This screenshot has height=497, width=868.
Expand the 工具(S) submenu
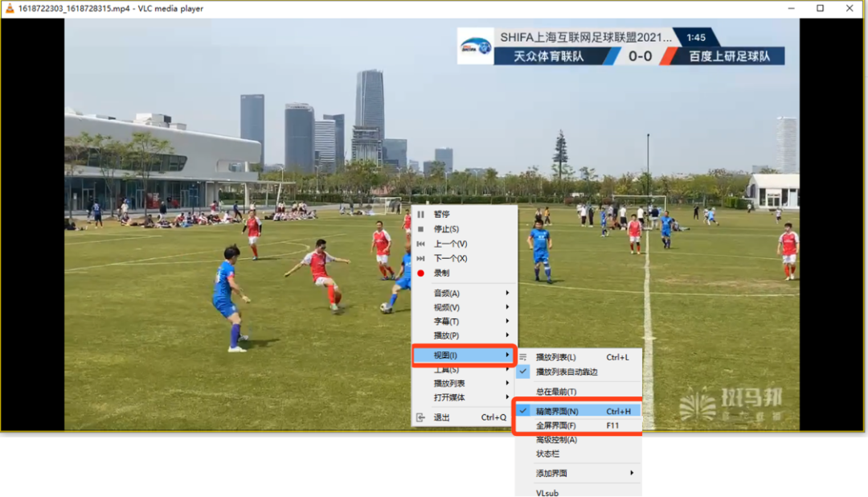click(x=465, y=370)
